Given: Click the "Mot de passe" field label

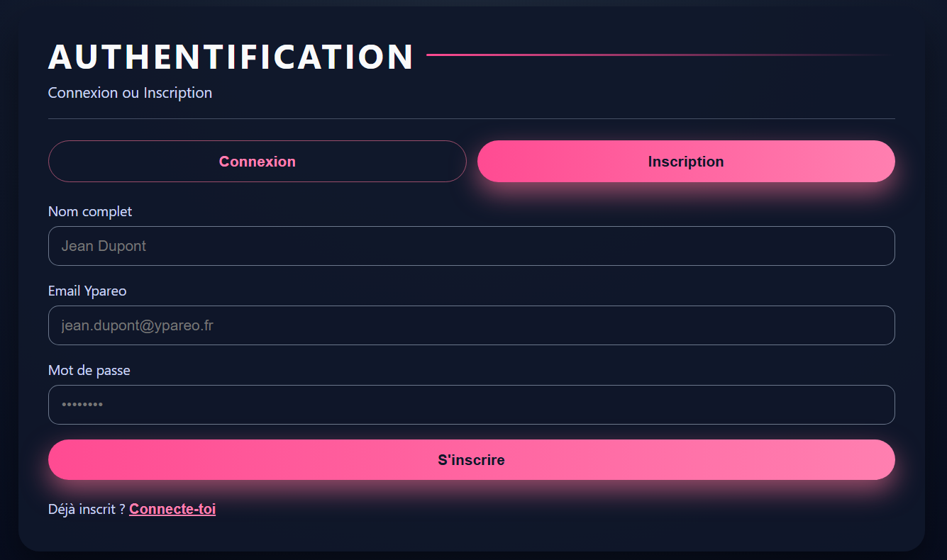Looking at the screenshot, I should (x=89, y=370).
